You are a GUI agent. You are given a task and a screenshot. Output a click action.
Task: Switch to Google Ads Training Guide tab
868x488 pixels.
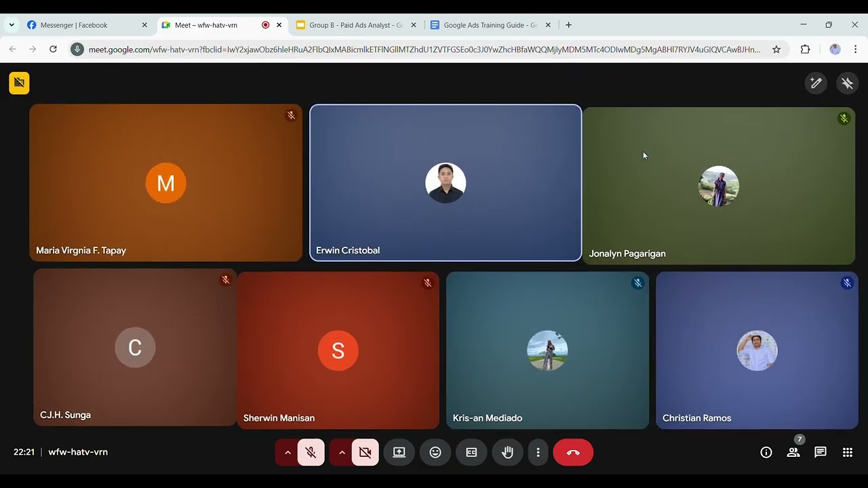(490, 25)
